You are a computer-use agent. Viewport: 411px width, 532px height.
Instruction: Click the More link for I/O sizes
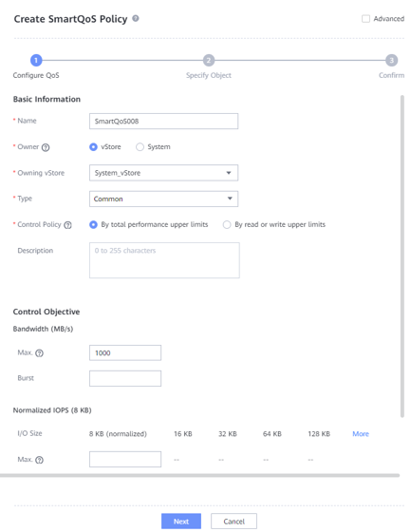(x=361, y=434)
